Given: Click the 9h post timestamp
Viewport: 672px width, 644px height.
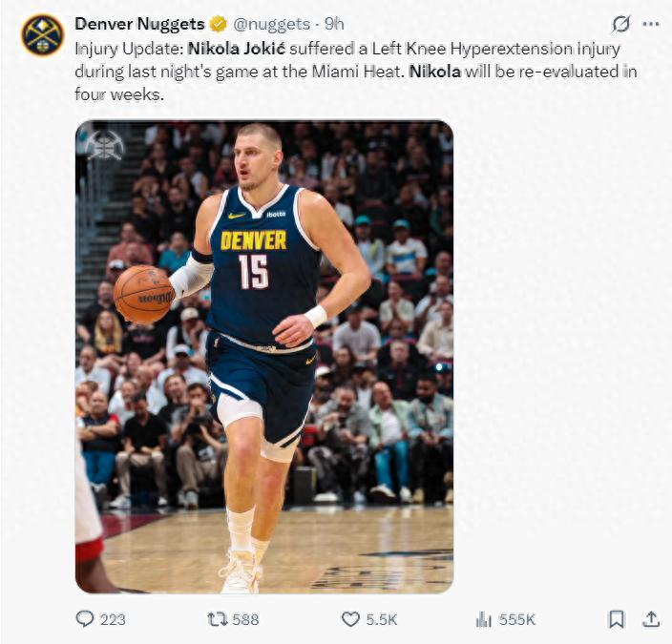Looking at the screenshot, I should [x=334, y=24].
